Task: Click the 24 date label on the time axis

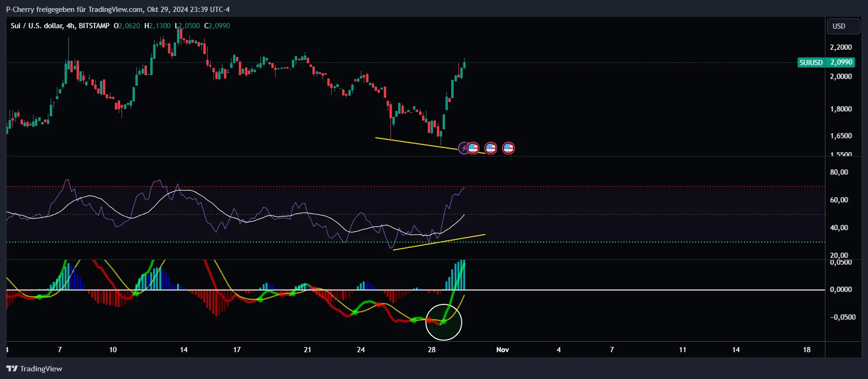Action: (361, 350)
